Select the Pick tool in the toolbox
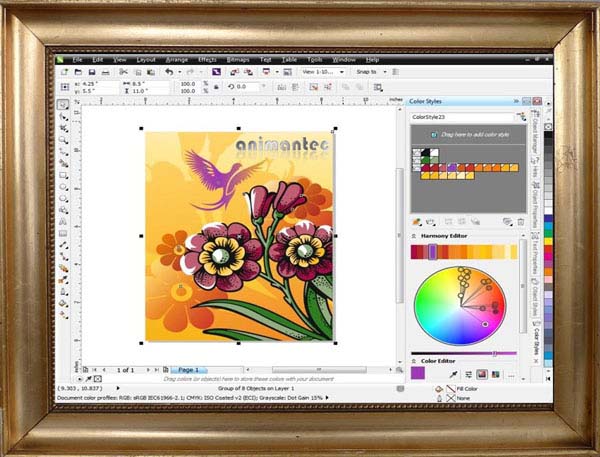This screenshot has height=457, width=600. tap(63, 104)
